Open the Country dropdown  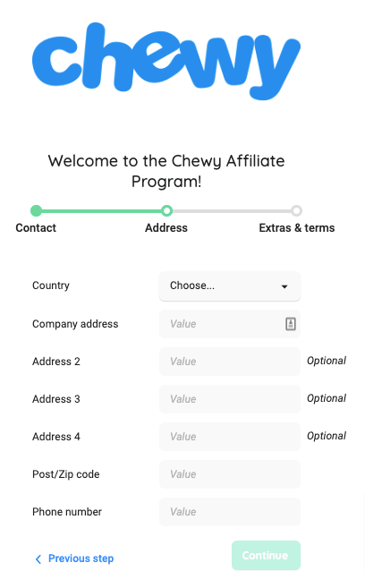[x=230, y=285]
